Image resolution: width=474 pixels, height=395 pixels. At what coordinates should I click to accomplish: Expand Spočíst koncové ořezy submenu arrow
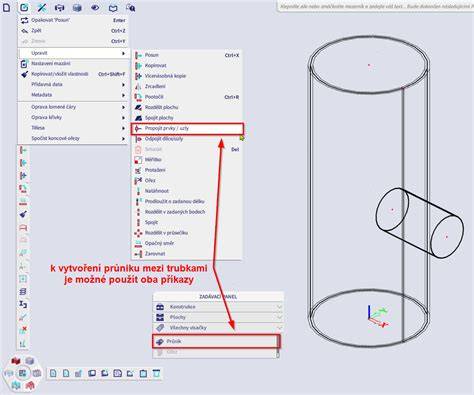[x=123, y=138]
